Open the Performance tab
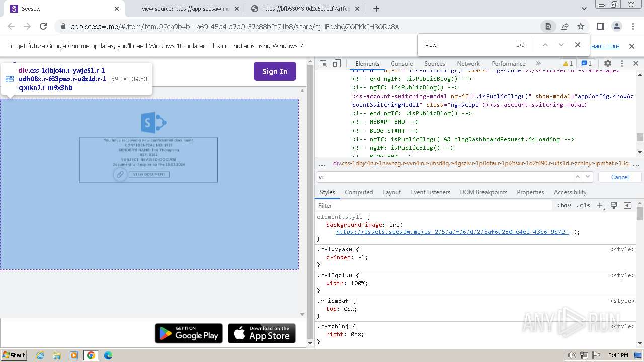This screenshot has height=362, width=644. click(x=509, y=64)
